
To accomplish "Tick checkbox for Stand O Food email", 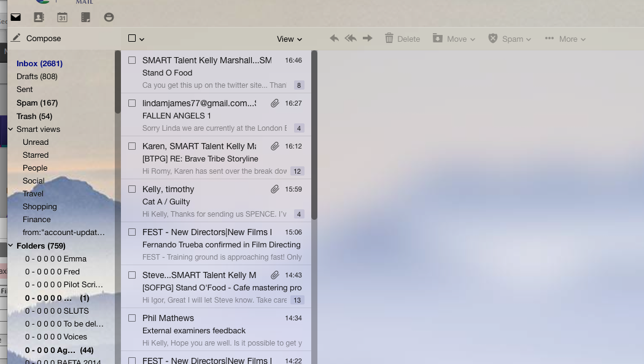I will coord(132,60).
